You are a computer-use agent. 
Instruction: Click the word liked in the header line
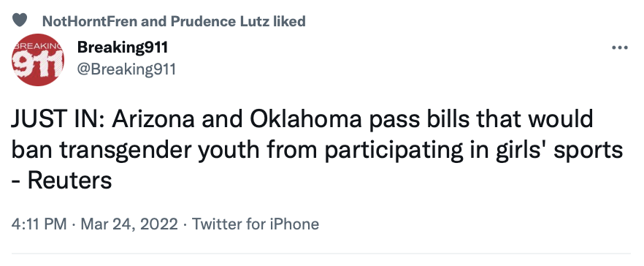[x=289, y=21]
